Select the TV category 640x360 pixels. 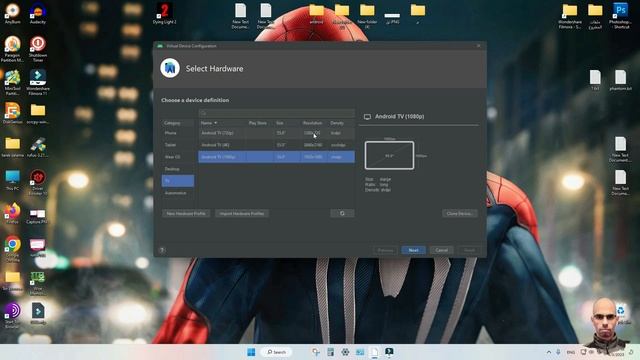178,181
